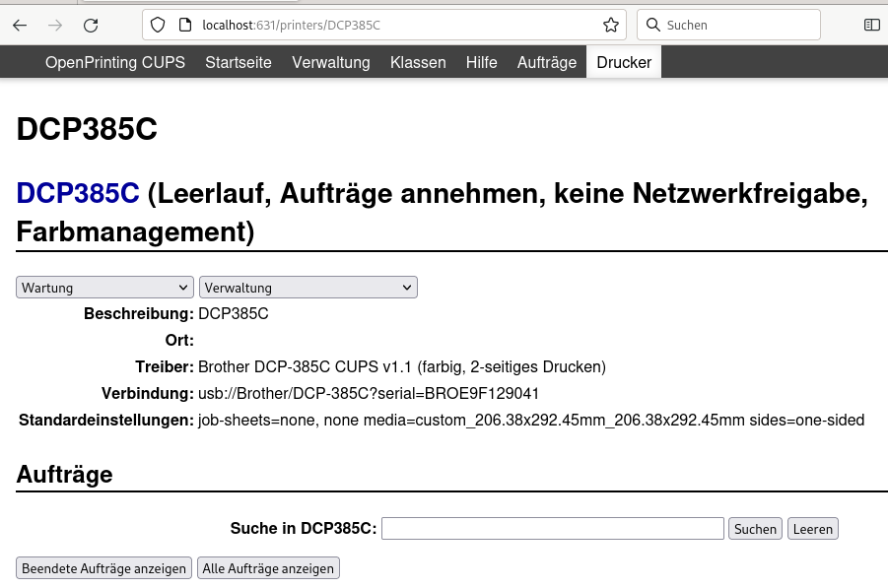Click the Leeren button

point(813,529)
